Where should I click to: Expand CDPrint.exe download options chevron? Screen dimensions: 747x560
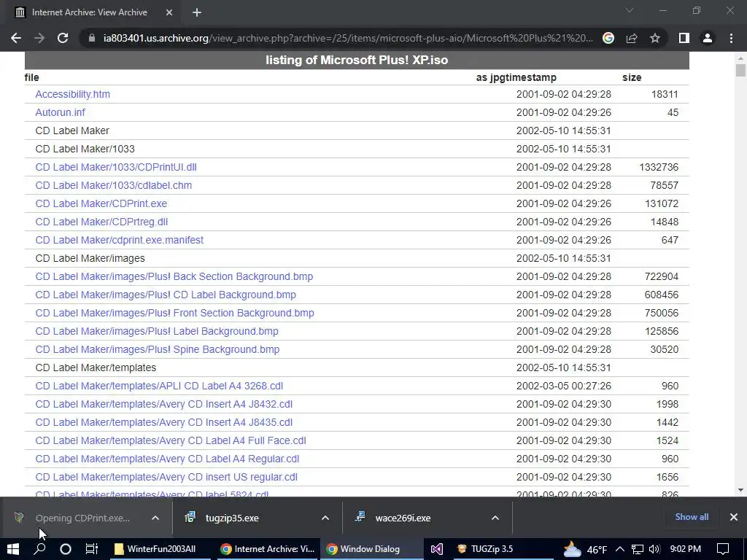pos(155,518)
